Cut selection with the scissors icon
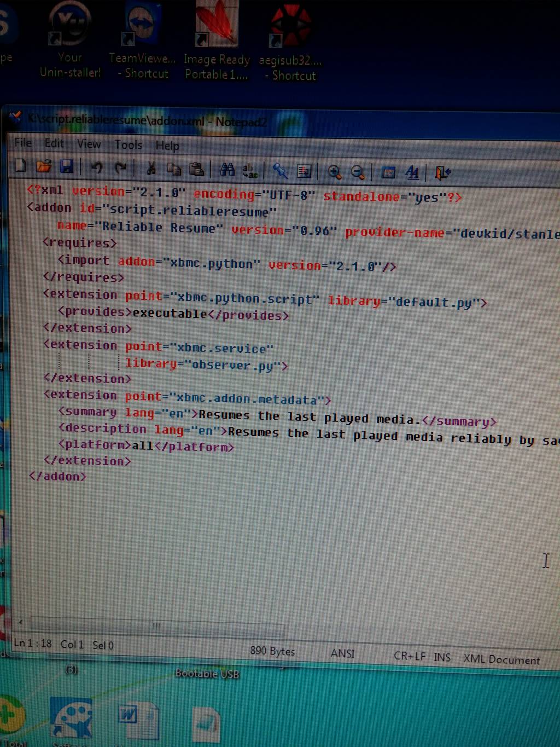The height and width of the screenshot is (747, 560). [151, 169]
